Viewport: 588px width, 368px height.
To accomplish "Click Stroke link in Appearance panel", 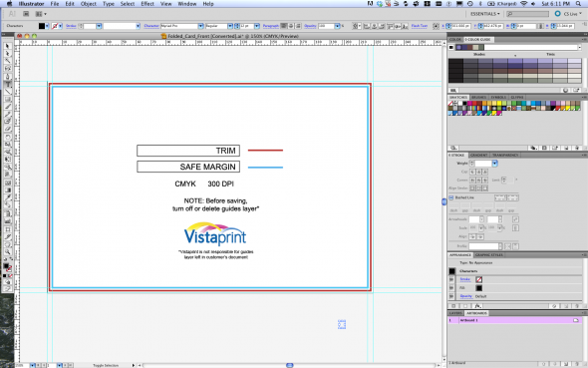I will tap(465, 279).
